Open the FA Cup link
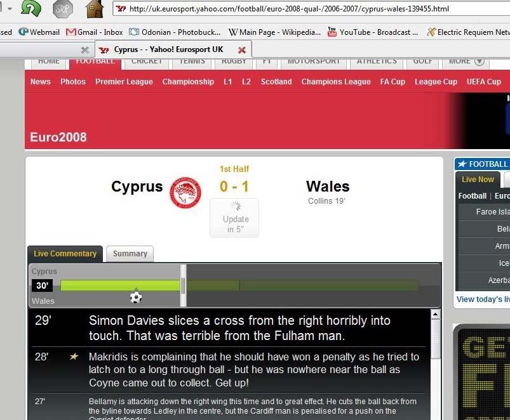This screenshot has width=510, height=420. pos(393,82)
